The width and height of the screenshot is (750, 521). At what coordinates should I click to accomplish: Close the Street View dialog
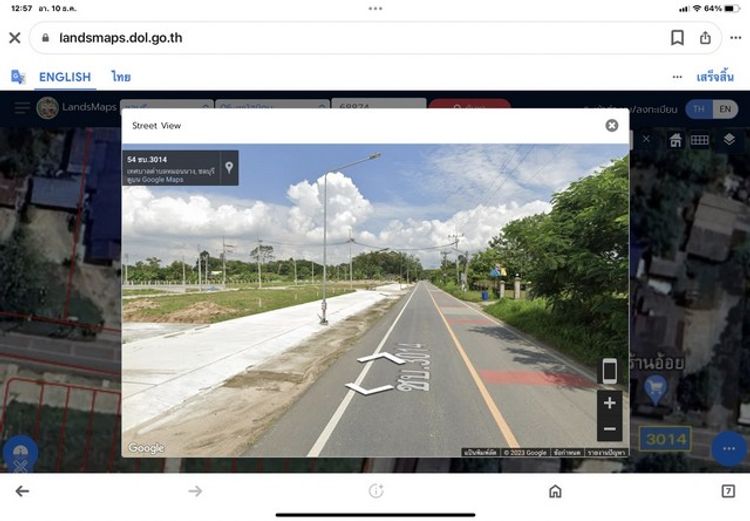tap(612, 125)
